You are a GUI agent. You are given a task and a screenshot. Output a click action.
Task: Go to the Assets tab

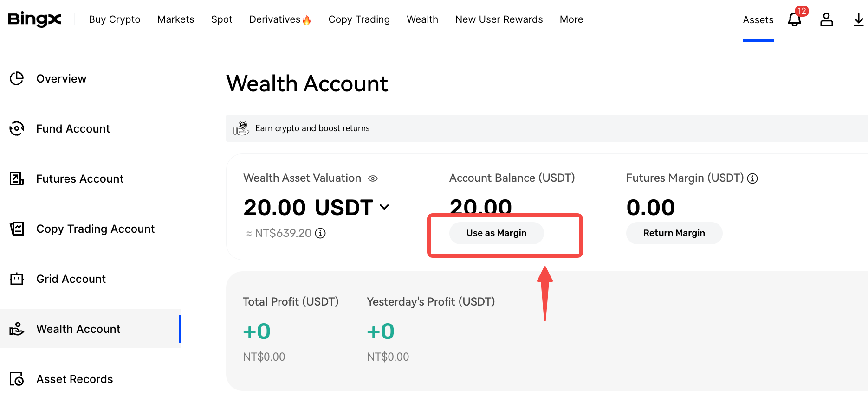tap(758, 20)
